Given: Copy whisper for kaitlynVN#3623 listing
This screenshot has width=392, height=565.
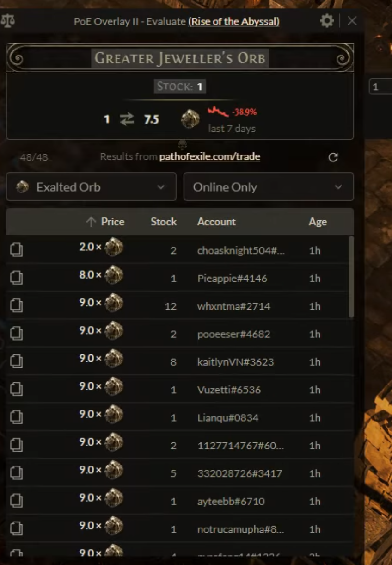Looking at the screenshot, I should point(17,362).
